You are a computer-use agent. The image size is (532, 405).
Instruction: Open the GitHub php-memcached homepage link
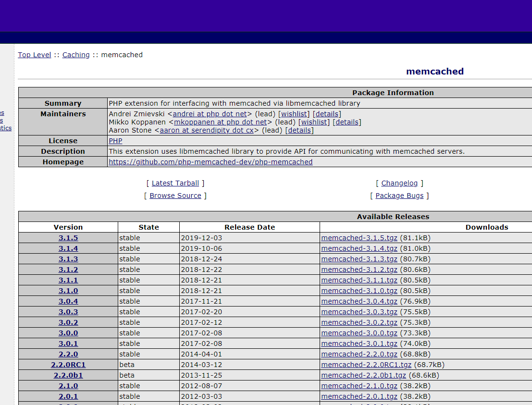[210, 162]
